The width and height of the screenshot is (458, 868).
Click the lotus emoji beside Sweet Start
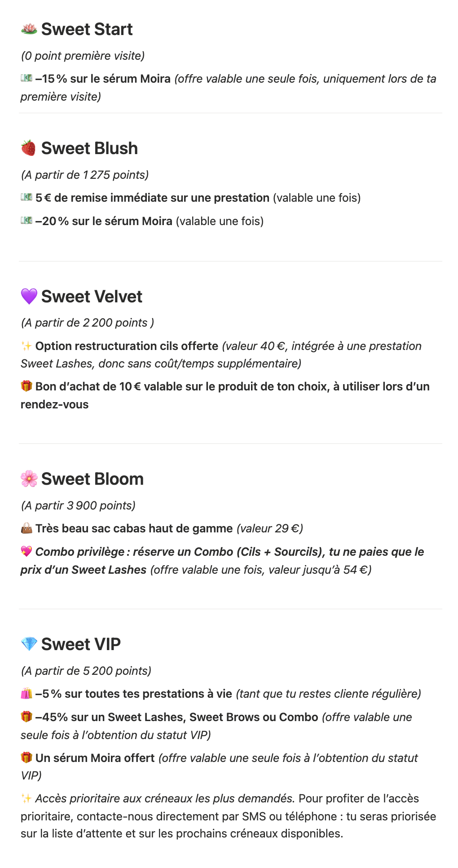coord(29,29)
